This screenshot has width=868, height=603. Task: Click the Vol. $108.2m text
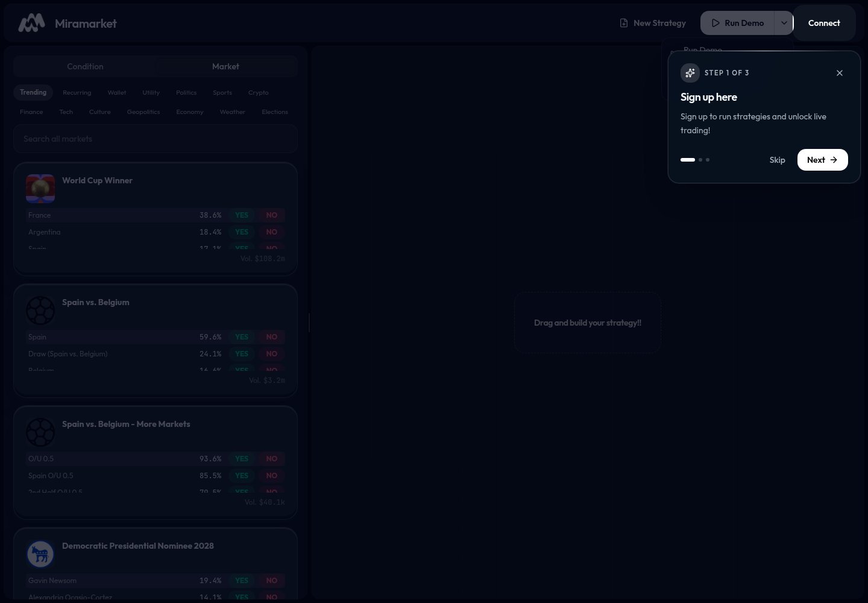click(263, 259)
